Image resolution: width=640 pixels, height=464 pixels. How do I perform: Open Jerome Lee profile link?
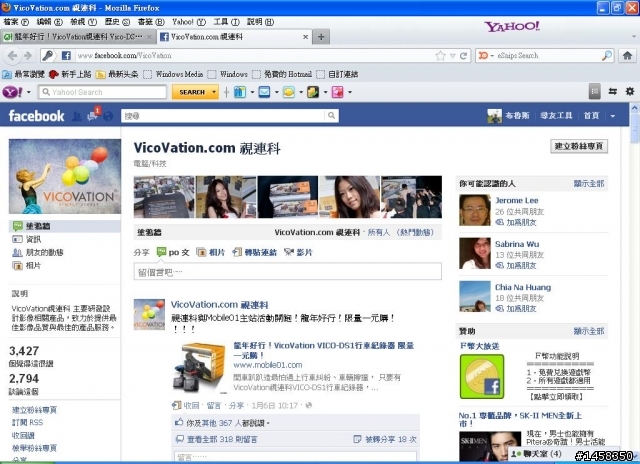tap(517, 200)
